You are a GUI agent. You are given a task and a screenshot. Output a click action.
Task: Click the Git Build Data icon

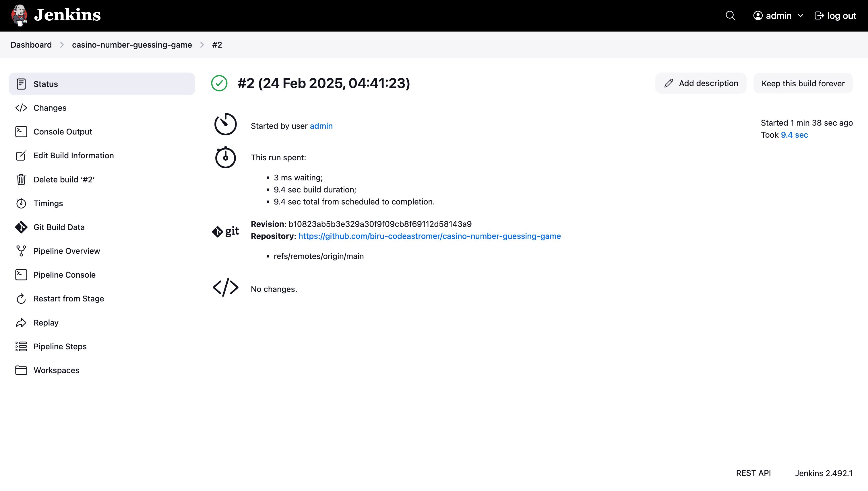(x=21, y=227)
